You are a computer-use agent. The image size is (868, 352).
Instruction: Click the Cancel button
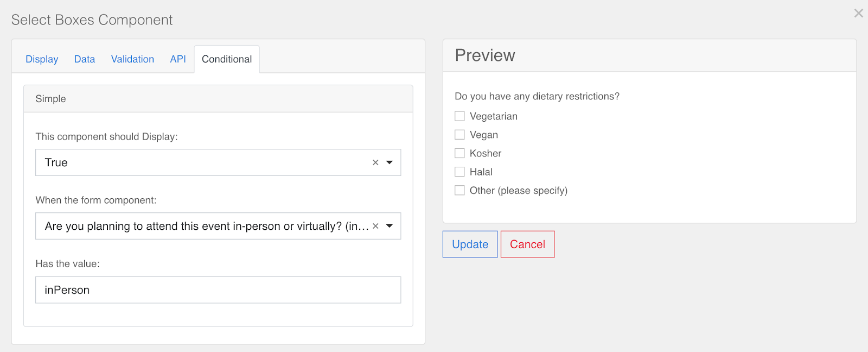pyautogui.click(x=527, y=244)
